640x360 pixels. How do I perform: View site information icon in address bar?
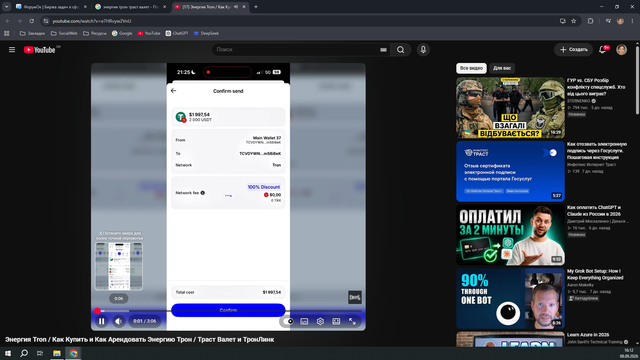click(x=46, y=21)
